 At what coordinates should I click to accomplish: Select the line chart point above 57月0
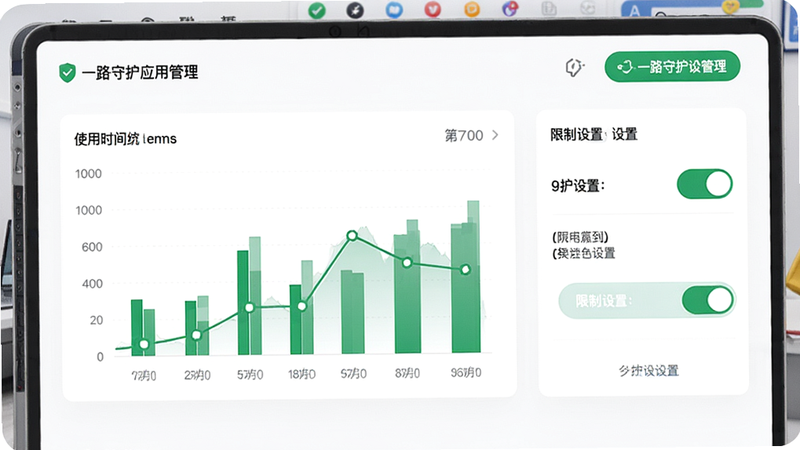point(352,236)
